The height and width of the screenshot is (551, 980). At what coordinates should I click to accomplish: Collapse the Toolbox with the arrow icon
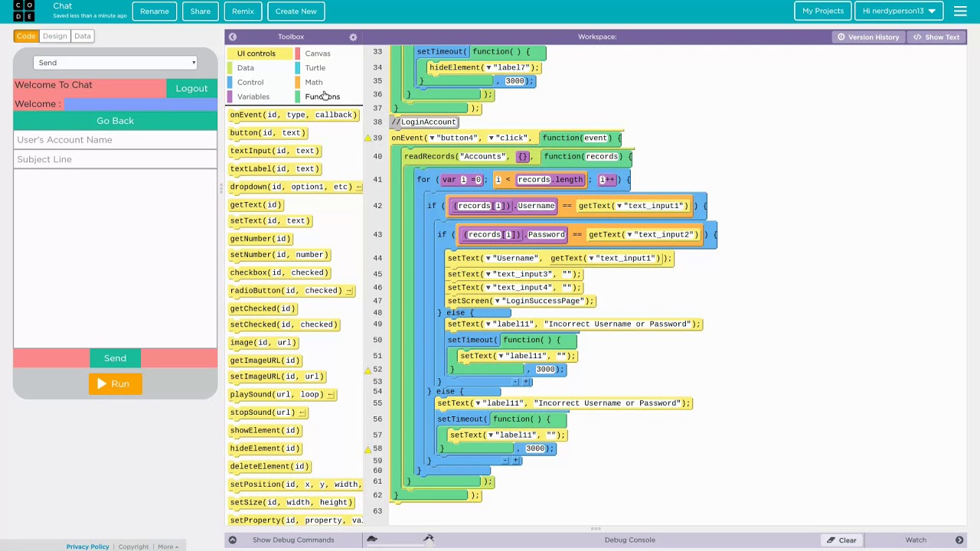tap(233, 37)
